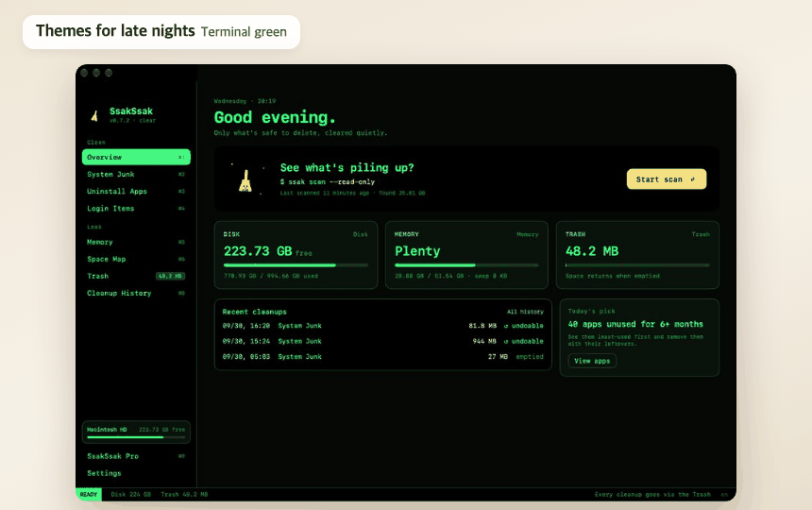Select Login Items in sidebar
812x510 pixels.
click(x=136, y=208)
